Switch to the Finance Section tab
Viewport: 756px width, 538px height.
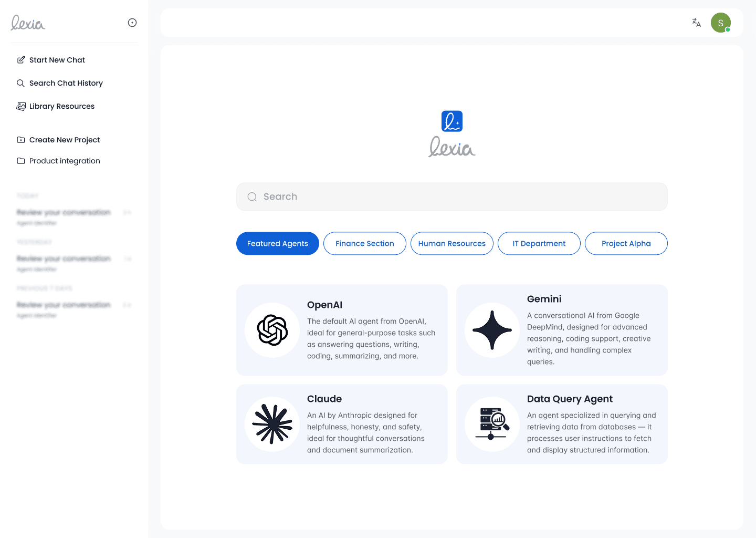[365, 243]
